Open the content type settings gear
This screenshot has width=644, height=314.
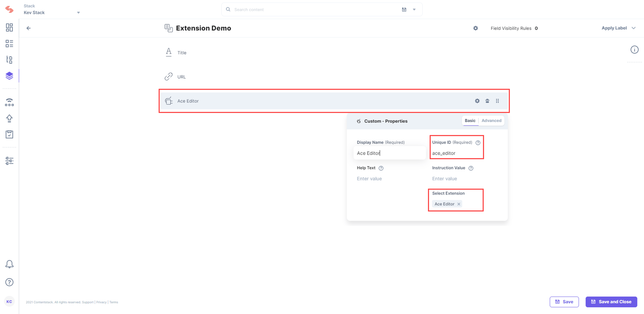(475, 28)
